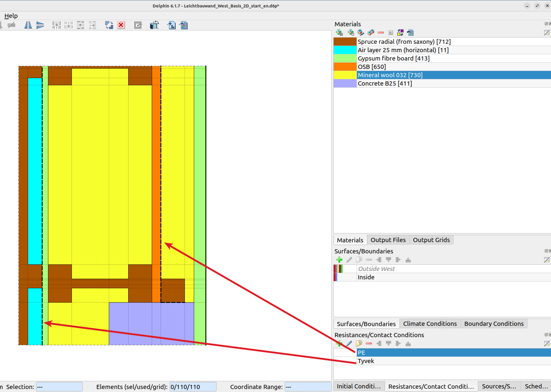The height and width of the screenshot is (392, 551).
Task: Click the hatched assign-to-selection toolbar icon
Action: (138, 25)
